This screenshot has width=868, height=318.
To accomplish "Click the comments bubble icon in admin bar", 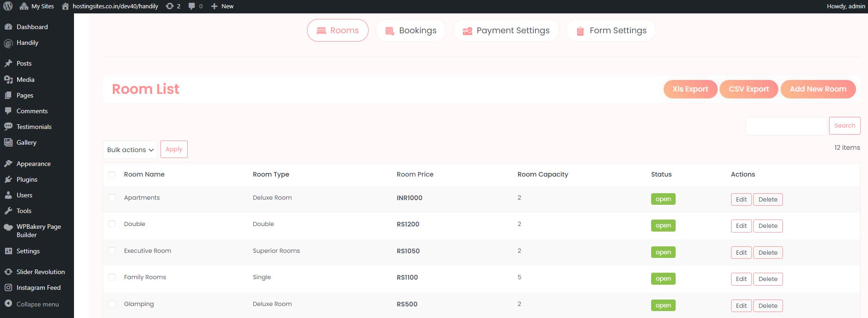I will pyautogui.click(x=192, y=6).
